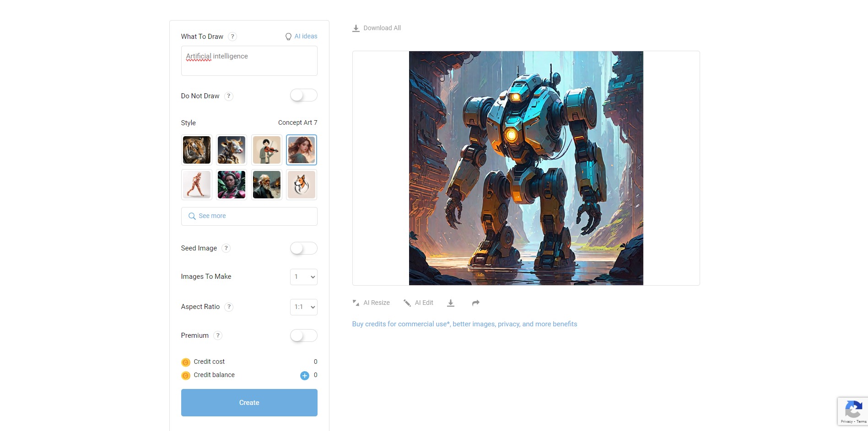Download image using icon below preview
This screenshot has height=431, width=868.
point(451,303)
